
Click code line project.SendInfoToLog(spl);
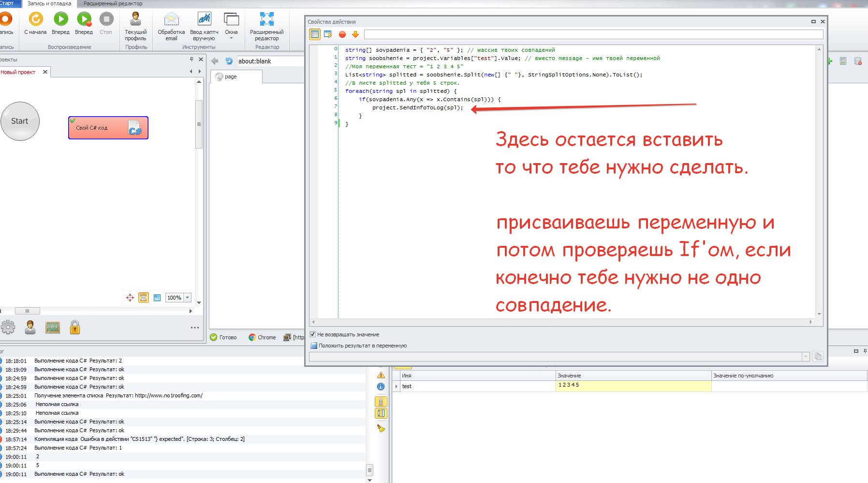417,107
